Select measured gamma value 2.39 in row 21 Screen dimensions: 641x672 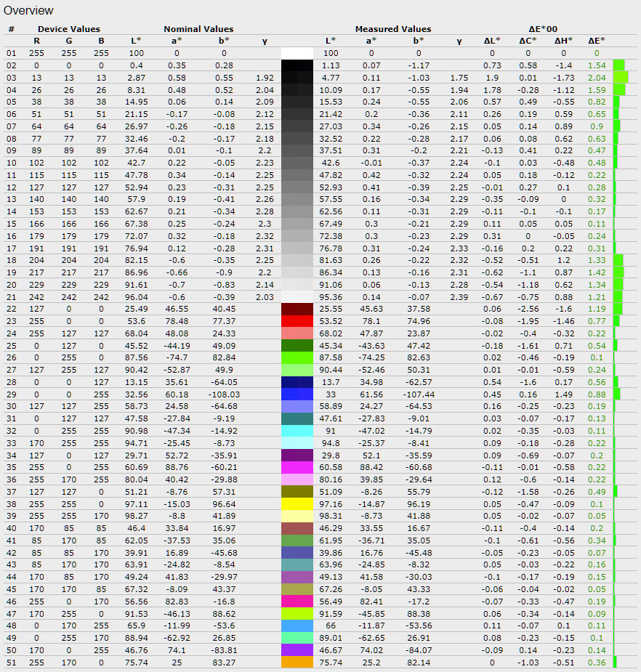pos(459,296)
